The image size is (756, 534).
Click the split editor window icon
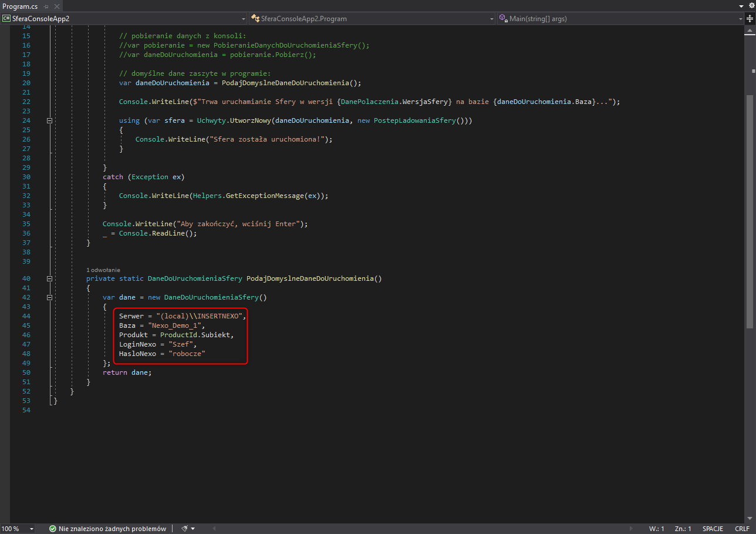pos(750,19)
